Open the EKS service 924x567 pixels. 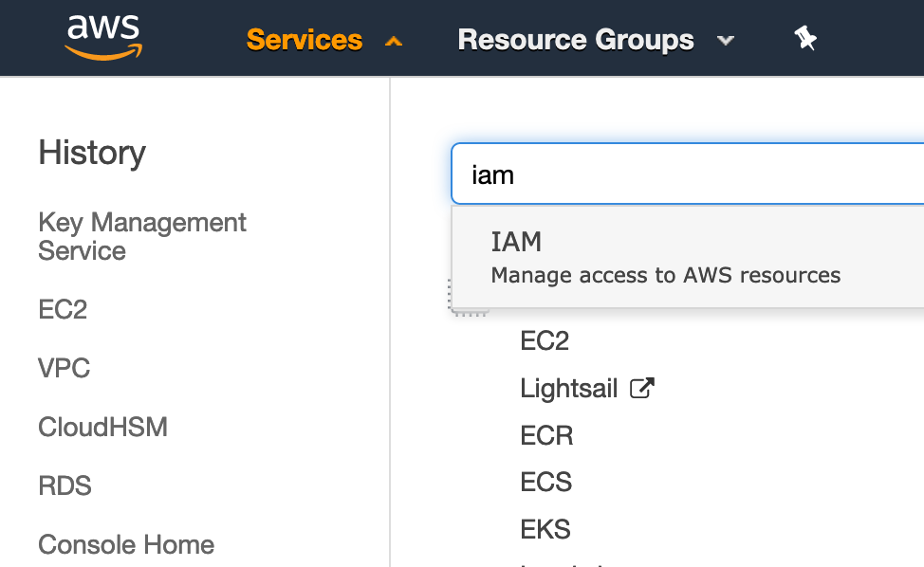point(545,528)
